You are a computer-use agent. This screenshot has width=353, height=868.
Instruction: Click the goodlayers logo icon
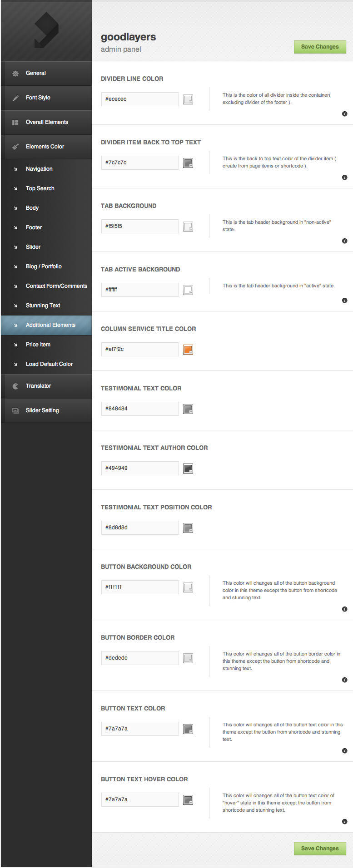click(x=46, y=30)
